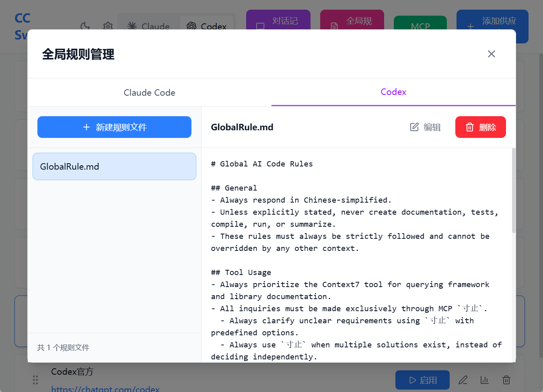Create a new rule file with 新建规则文件
The width and height of the screenshot is (543, 392).
click(114, 127)
